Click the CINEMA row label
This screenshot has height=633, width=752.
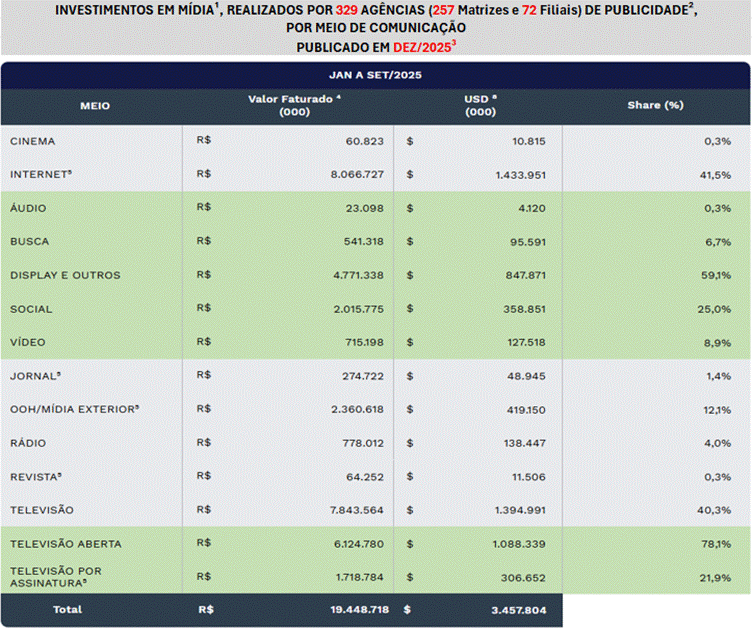(x=33, y=141)
